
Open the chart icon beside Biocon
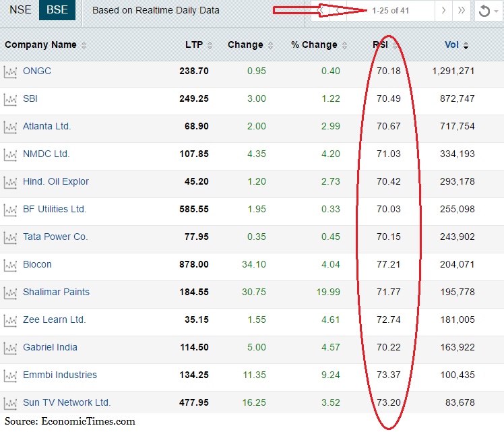tap(10, 266)
